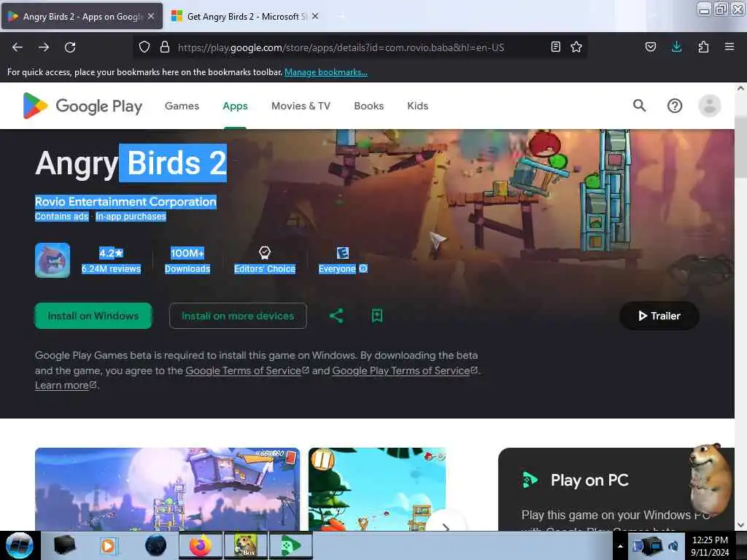Screen dimensions: 747x560
Task: Click the shield tracking protection icon
Action: point(144,47)
